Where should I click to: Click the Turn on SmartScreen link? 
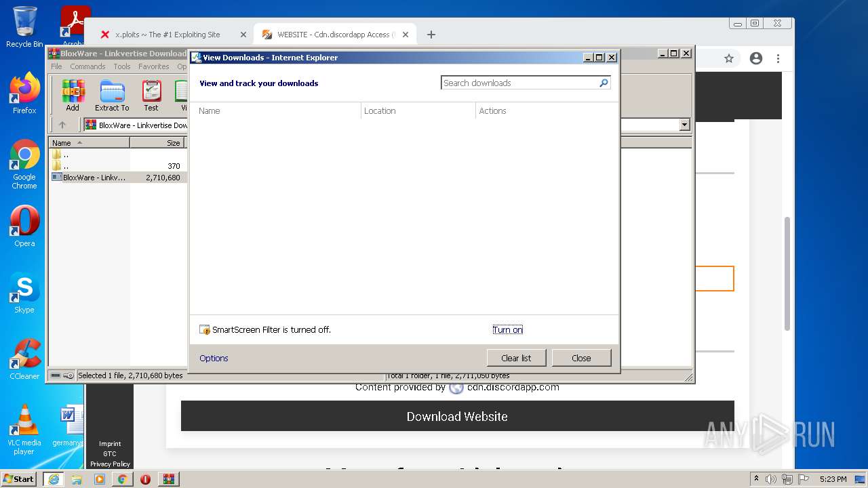[508, 330]
